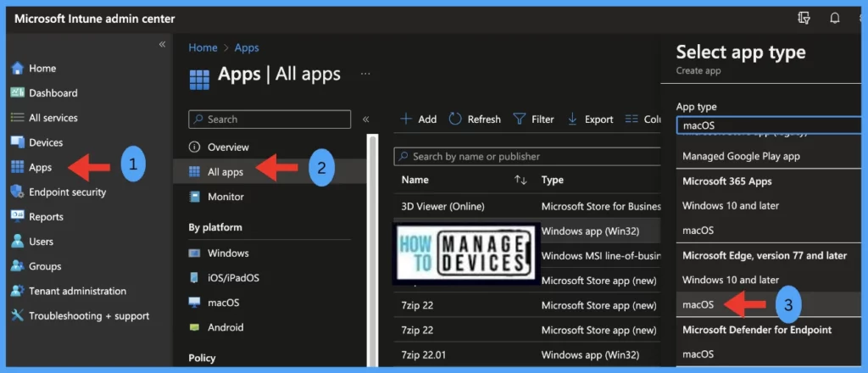Open the Copilot/feedback icon in the header
Viewport: 868px width, 373px height.
pos(804,19)
